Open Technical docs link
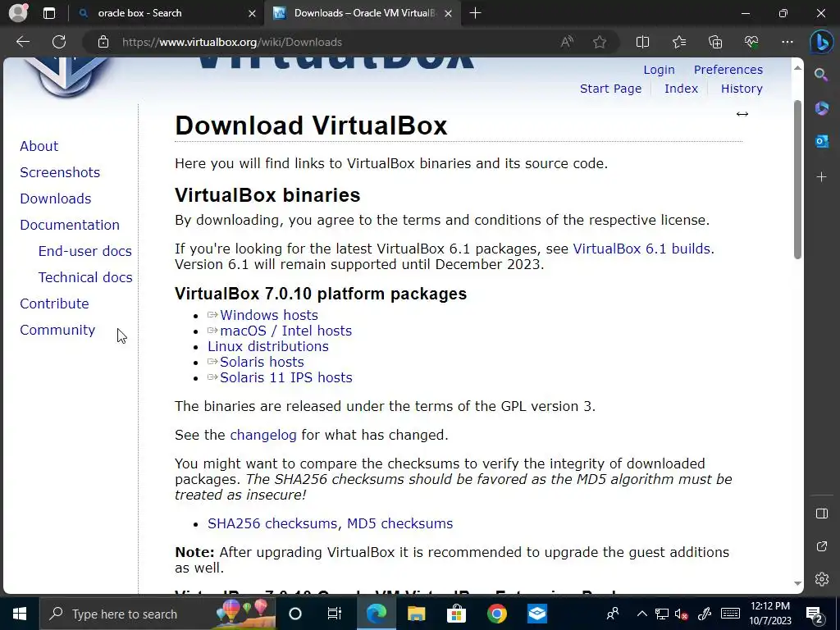The height and width of the screenshot is (630, 840). [x=85, y=277]
